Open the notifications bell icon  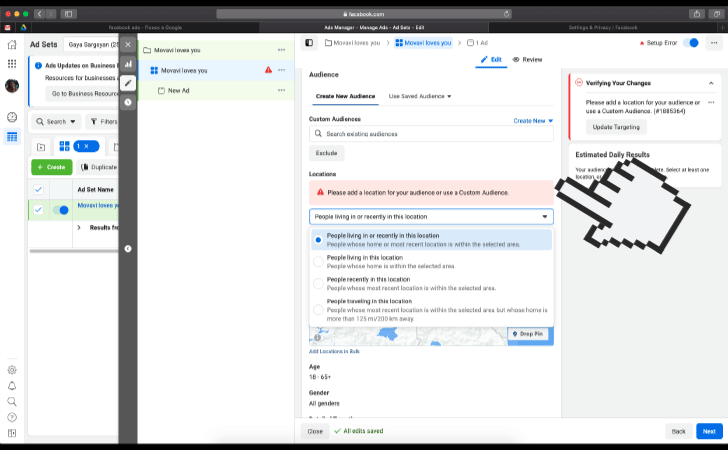tap(12, 386)
